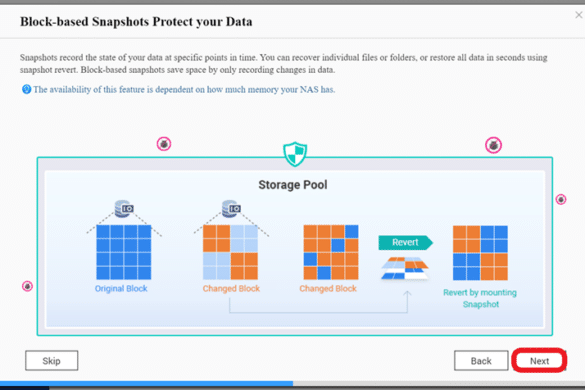Click the green Revert arrow label
The height and width of the screenshot is (390, 585).
click(406, 243)
